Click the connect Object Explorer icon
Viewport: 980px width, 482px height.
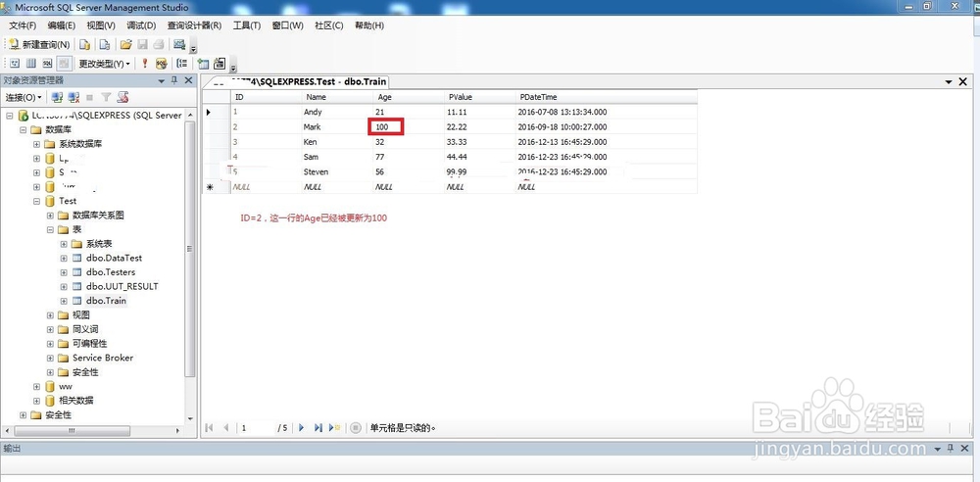coord(57,97)
